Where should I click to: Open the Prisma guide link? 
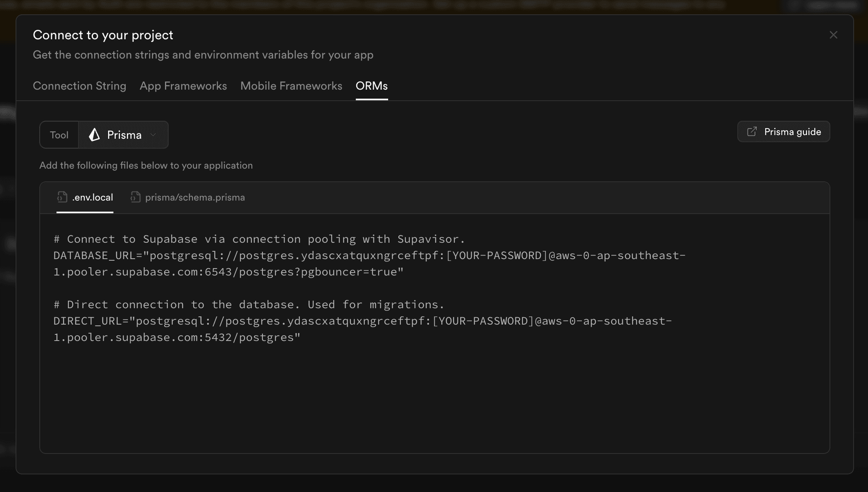click(784, 132)
